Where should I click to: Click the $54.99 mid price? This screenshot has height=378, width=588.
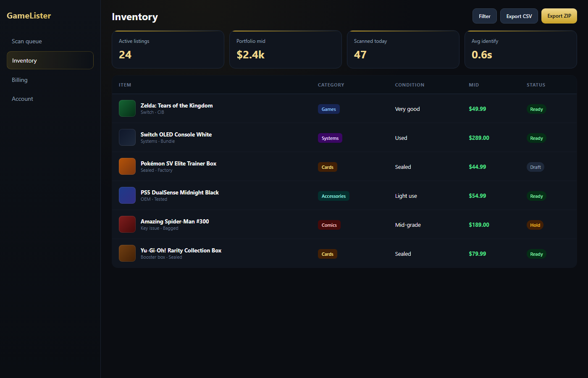coord(478,196)
